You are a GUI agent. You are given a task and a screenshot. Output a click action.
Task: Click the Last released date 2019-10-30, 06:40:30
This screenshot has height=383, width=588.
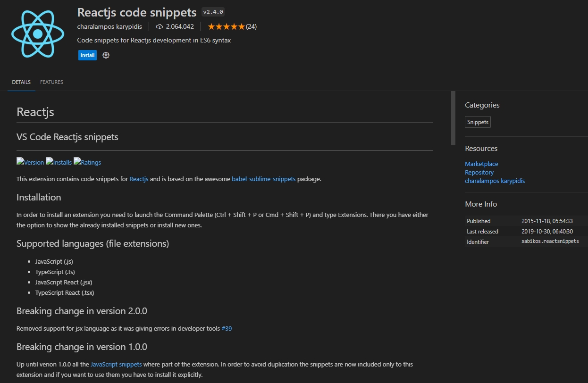(x=547, y=231)
